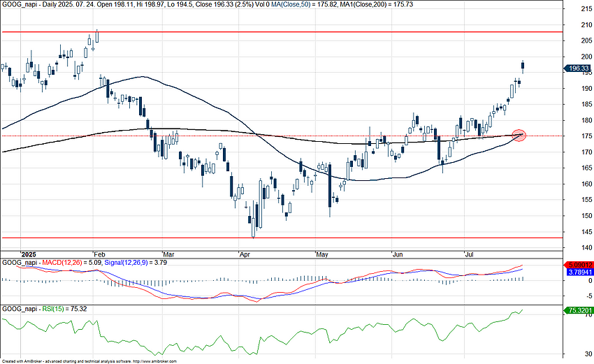The height and width of the screenshot is (364, 594).
Task: Click the Mar label on the time axis
Action: click(x=168, y=254)
